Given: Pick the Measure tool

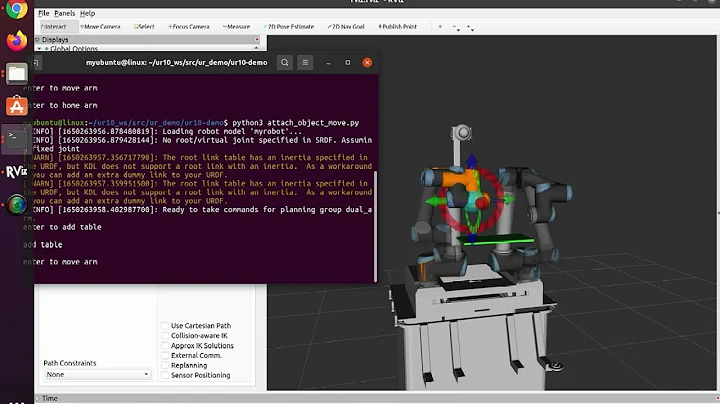Looking at the screenshot, I should pos(236,27).
